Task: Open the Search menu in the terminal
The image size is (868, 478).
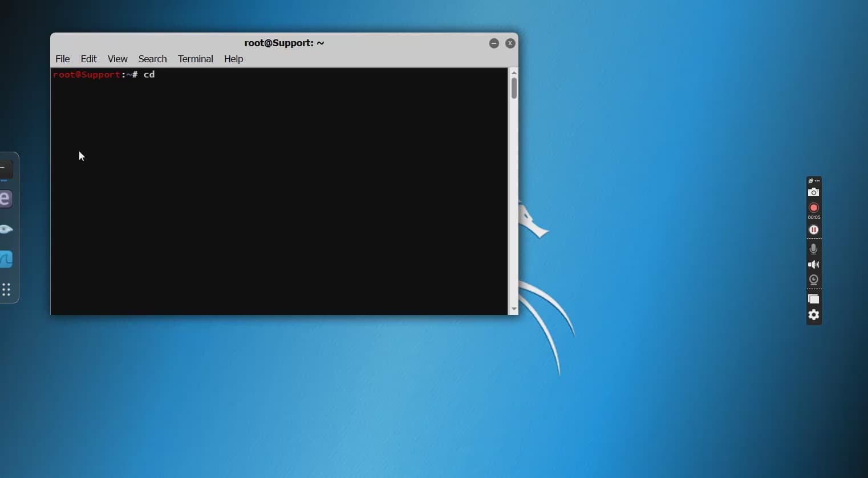Action: (152, 59)
